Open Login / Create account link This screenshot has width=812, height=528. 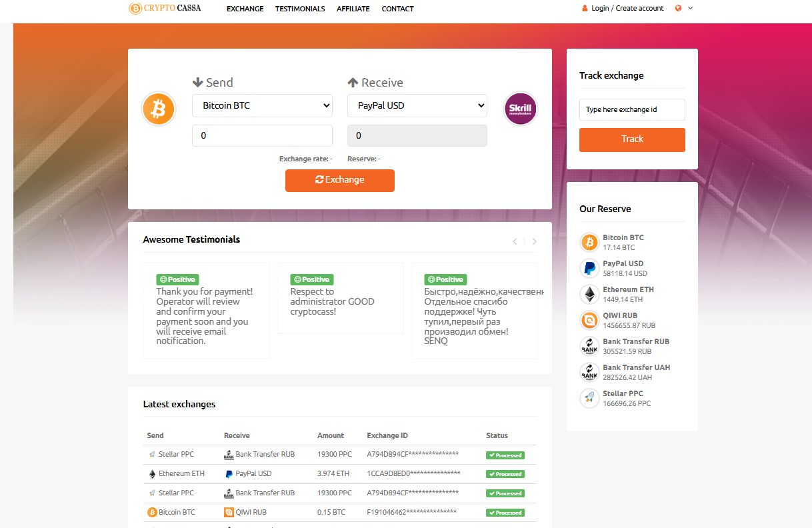(627, 9)
